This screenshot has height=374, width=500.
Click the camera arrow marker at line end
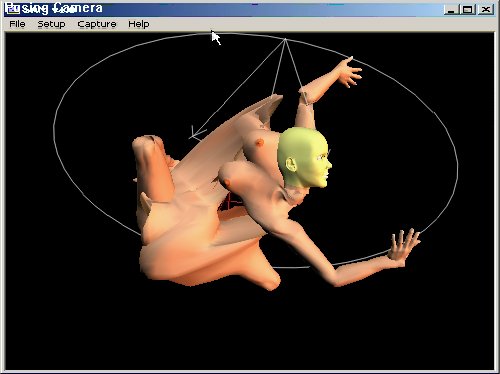pyautogui.click(x=197, y=133)
